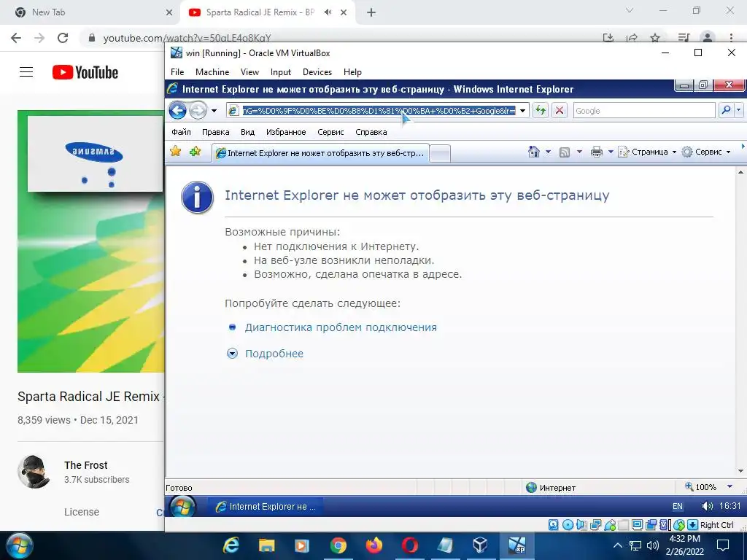The height and width of the screenshot is (560, 747).
Task: Expand the Home button dropdown arrow
Action: click(x=548, y=152)
